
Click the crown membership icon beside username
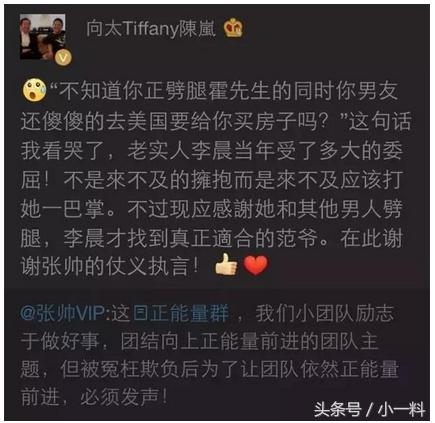(x=233, y=28)
